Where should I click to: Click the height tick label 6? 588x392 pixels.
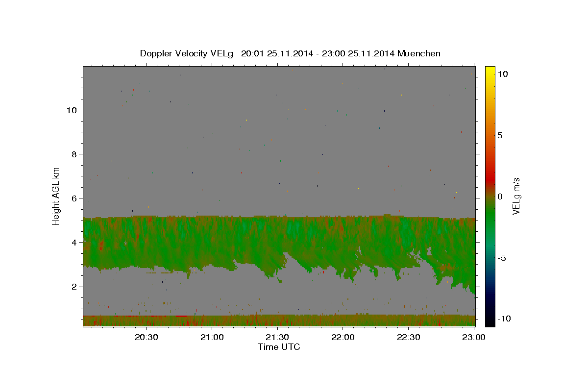coord(73,198)
